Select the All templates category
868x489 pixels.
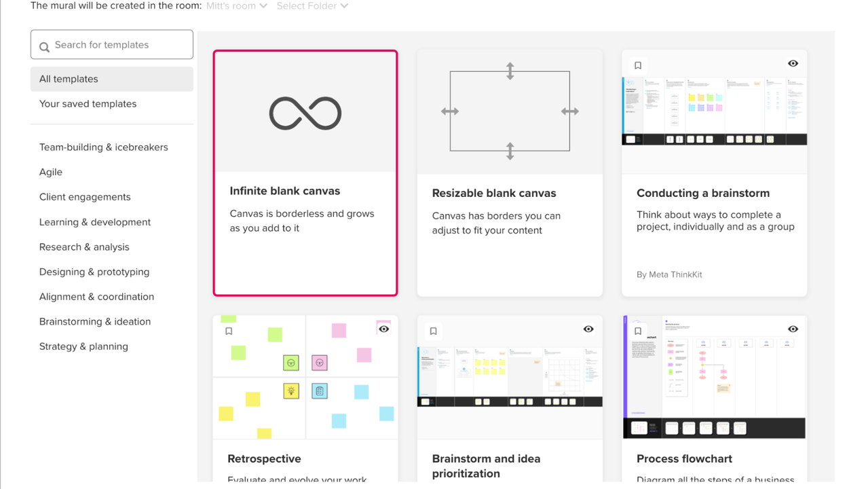[69, 79]
